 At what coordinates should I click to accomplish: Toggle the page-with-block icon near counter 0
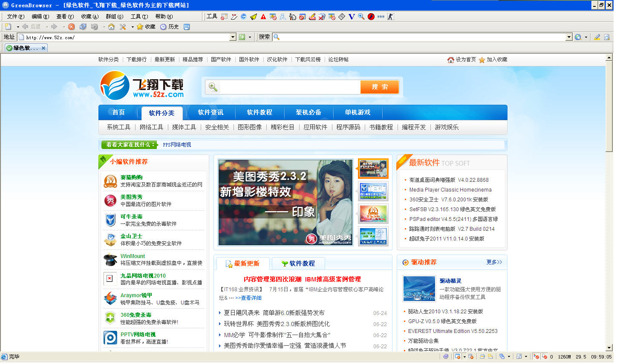pyautogui.click(x=545, y=356)
